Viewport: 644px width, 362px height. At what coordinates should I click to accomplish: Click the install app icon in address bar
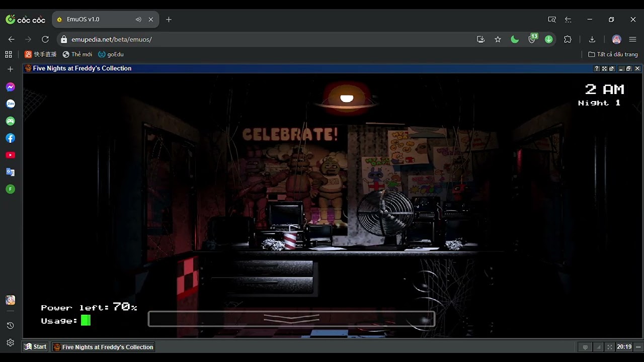tap(480, 39)
